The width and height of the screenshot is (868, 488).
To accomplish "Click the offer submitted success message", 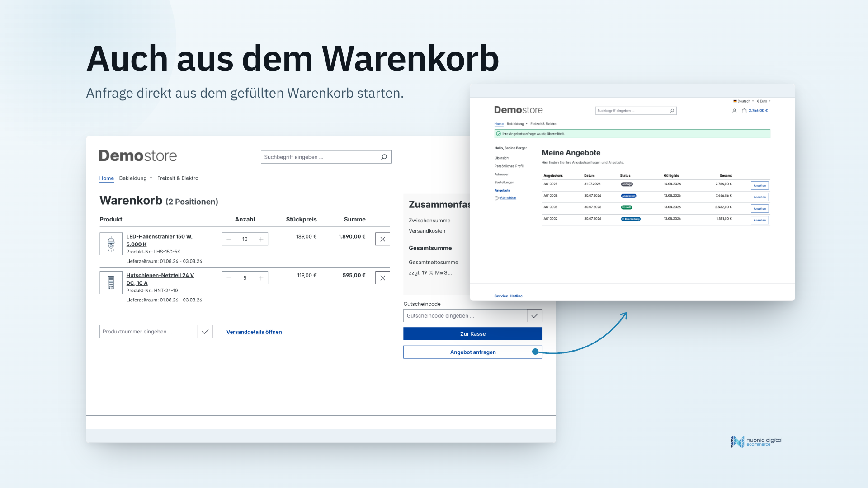I will 632,134.
